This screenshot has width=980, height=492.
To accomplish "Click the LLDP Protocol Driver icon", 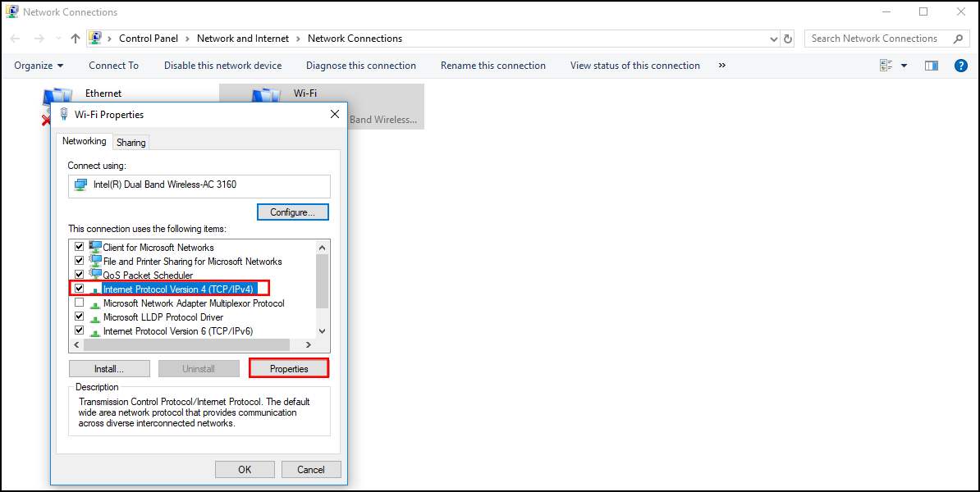I will click(x=95, y=318).
